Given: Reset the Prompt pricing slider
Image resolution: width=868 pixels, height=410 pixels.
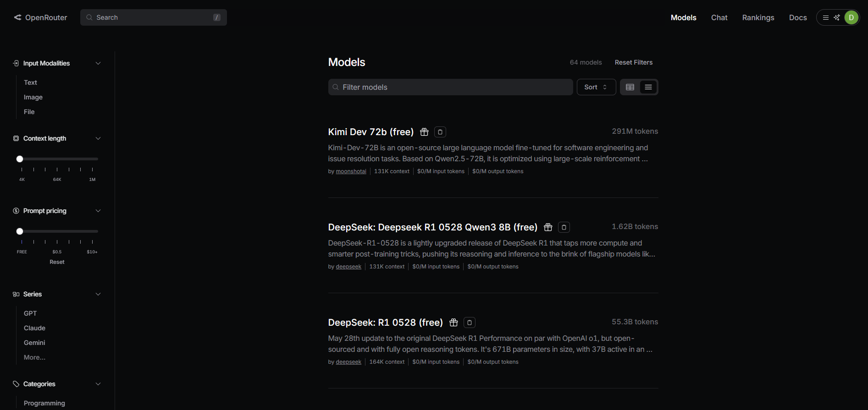Looking at the screenshot, I should 57,262.
